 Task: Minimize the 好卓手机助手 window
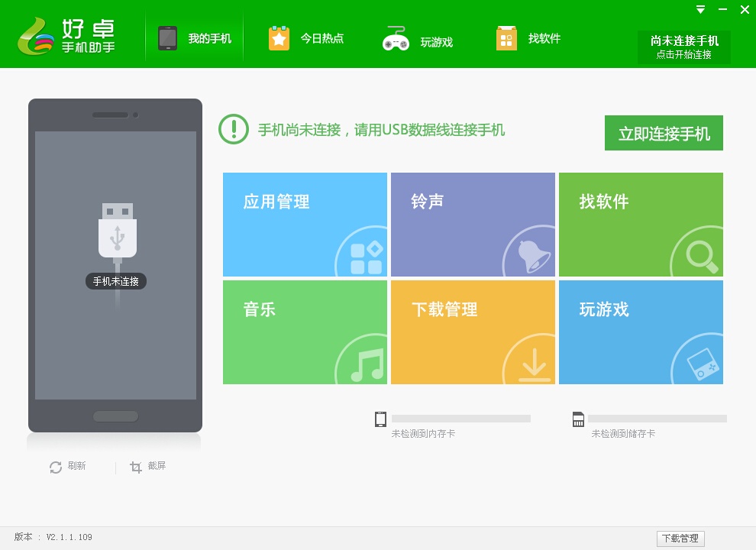pyautogui.click(x=722, y=10)
